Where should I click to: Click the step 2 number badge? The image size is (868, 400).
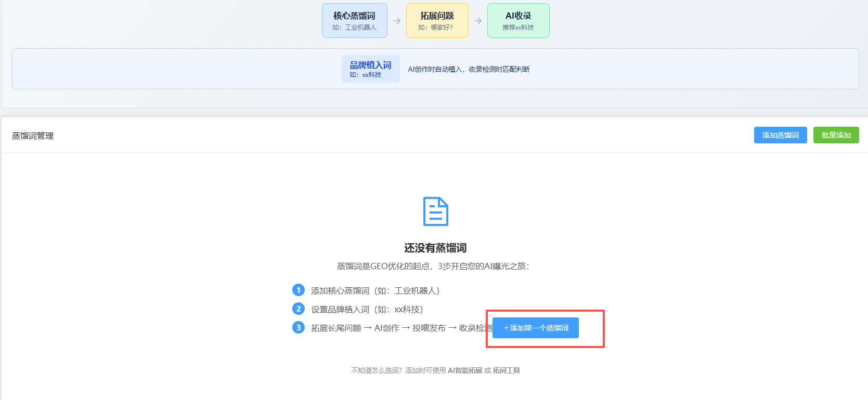(299, 309)
